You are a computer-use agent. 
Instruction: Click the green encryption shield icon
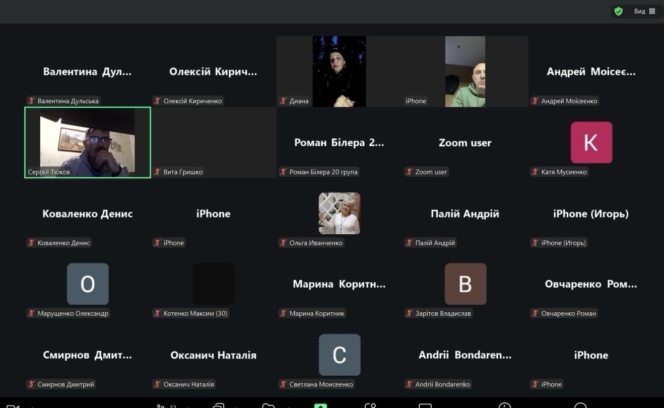pos(619,11)
